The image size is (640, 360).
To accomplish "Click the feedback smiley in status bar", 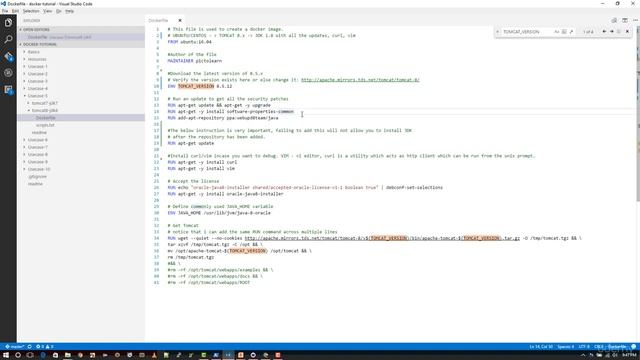I will (x=633, y=347).
